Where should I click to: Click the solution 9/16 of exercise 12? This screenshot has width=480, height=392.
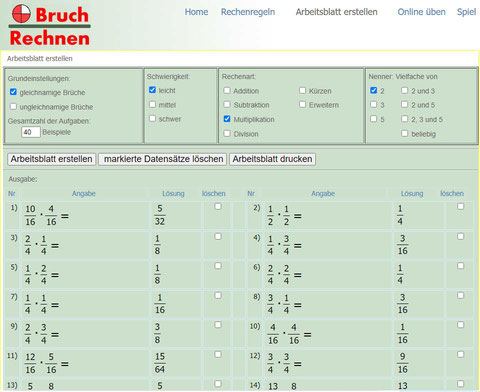pos(402,363)
